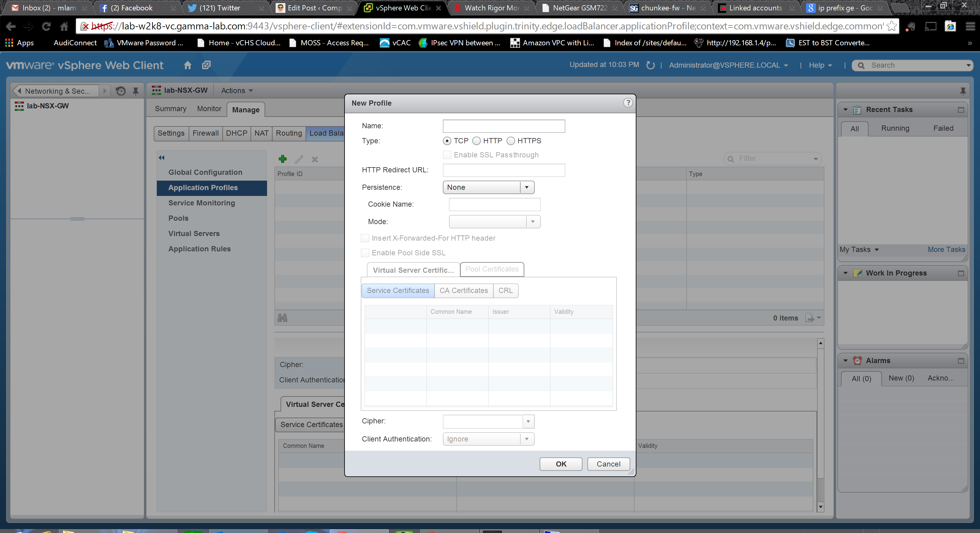Click the Cancel button
980x533 pixels.
pyautogui.click(x=608, y=464)
